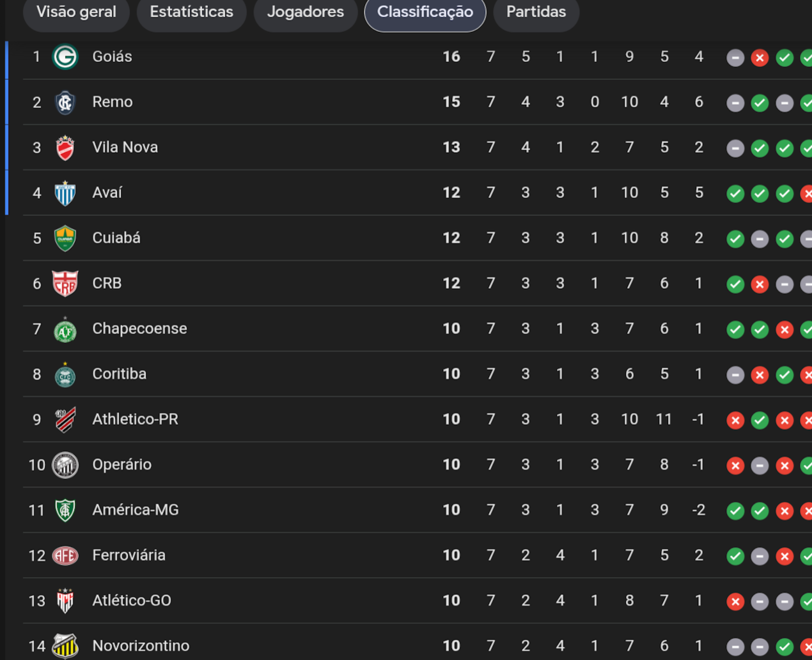Screen dimensions: 812x660
Task: Select the Classificação tab
Action: pos(425,12)
